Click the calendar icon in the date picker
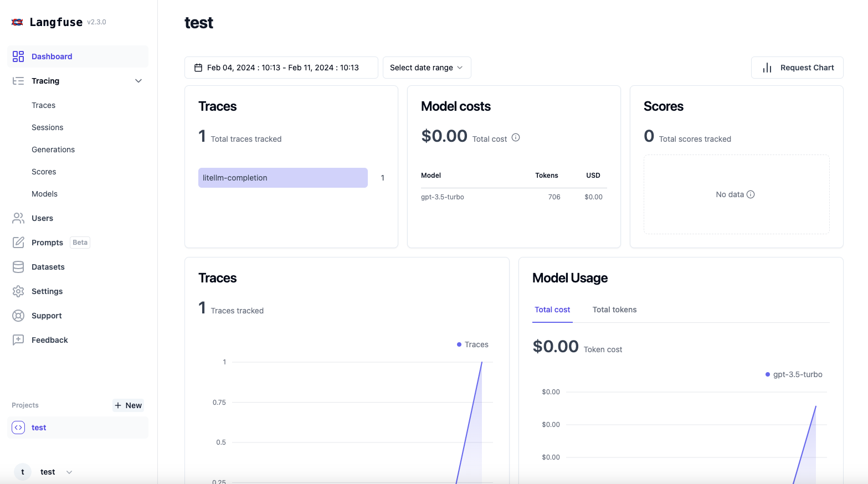The width and height of the screenshot is (868, 484). (x=198, y=67)
